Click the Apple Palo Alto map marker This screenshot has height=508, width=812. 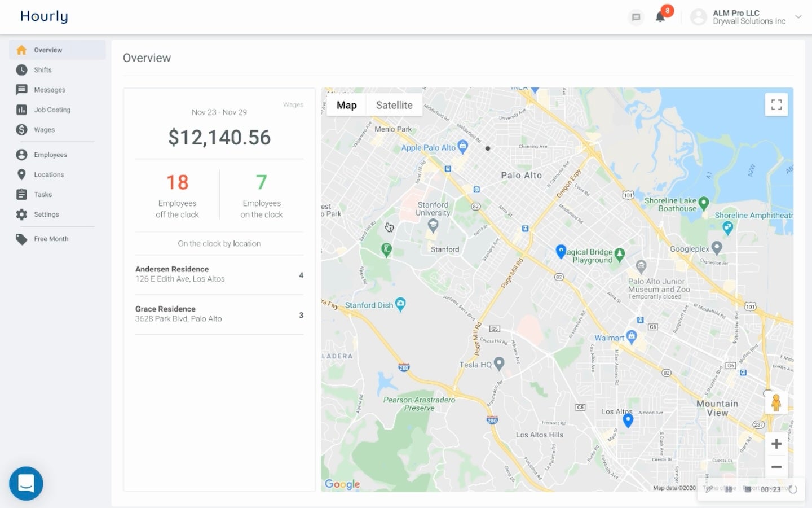[x=463, y=146]
